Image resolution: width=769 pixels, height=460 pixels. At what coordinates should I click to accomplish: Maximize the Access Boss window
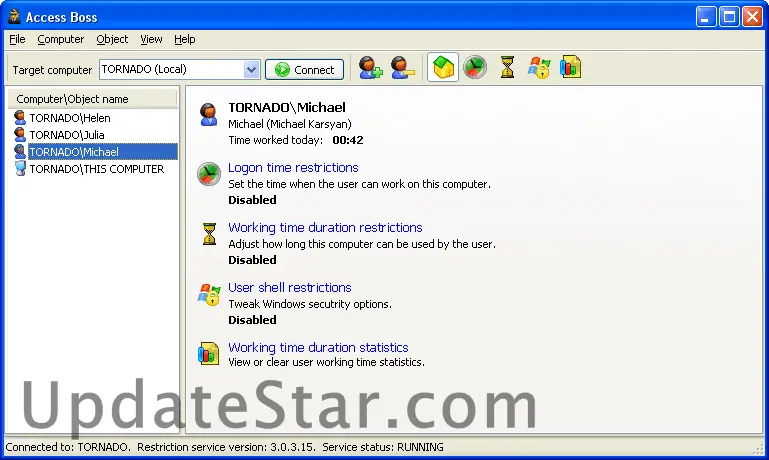[x=729, y=17]
